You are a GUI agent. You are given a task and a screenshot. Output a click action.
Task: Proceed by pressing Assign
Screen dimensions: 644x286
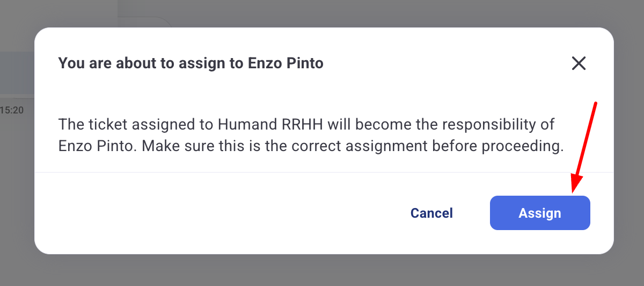(x=540, y=213)
